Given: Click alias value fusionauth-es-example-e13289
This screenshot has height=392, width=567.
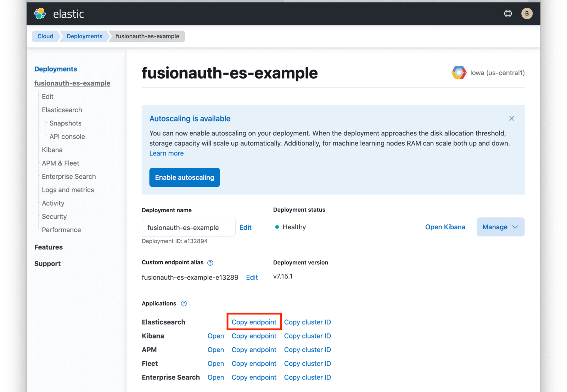Looking at the screenshot, I should click(x=190, y=278).
